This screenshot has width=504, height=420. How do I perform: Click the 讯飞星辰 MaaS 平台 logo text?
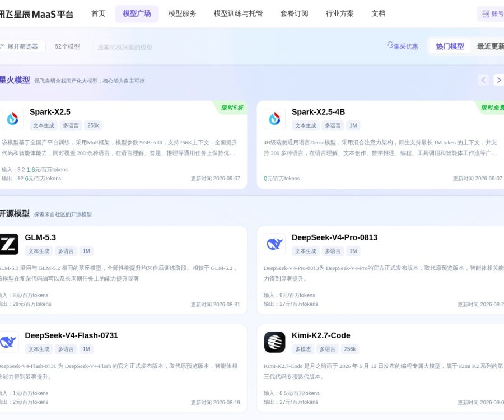click(36, 14)
